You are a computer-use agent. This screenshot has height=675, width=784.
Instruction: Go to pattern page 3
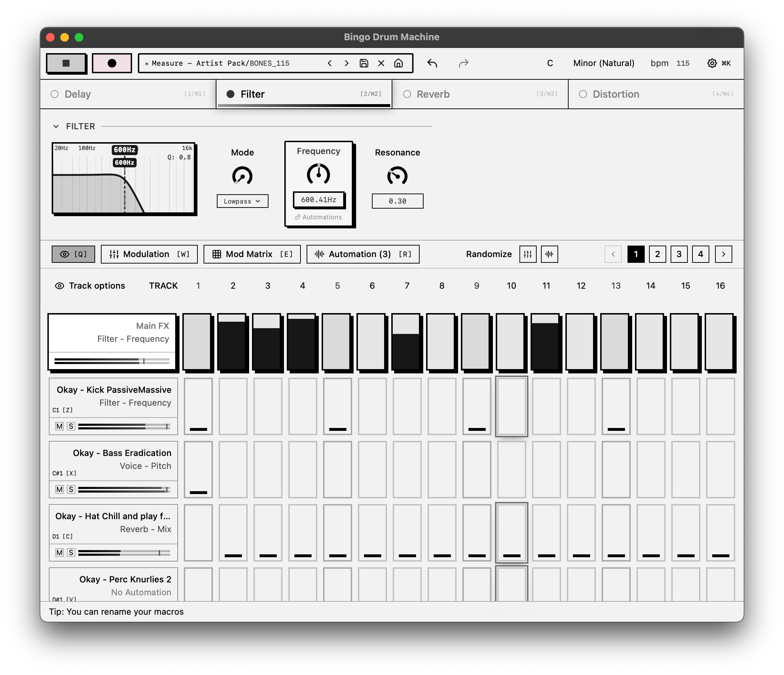pos(679,254)
